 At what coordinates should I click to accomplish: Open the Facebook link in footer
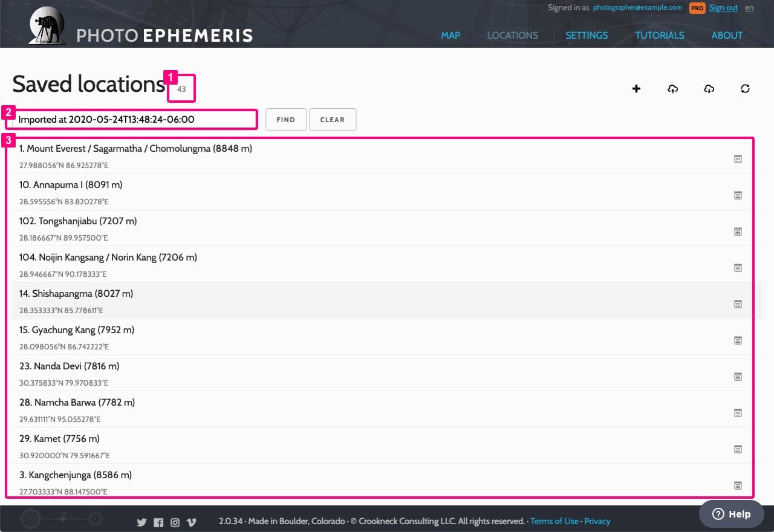[x=158, y=522]
